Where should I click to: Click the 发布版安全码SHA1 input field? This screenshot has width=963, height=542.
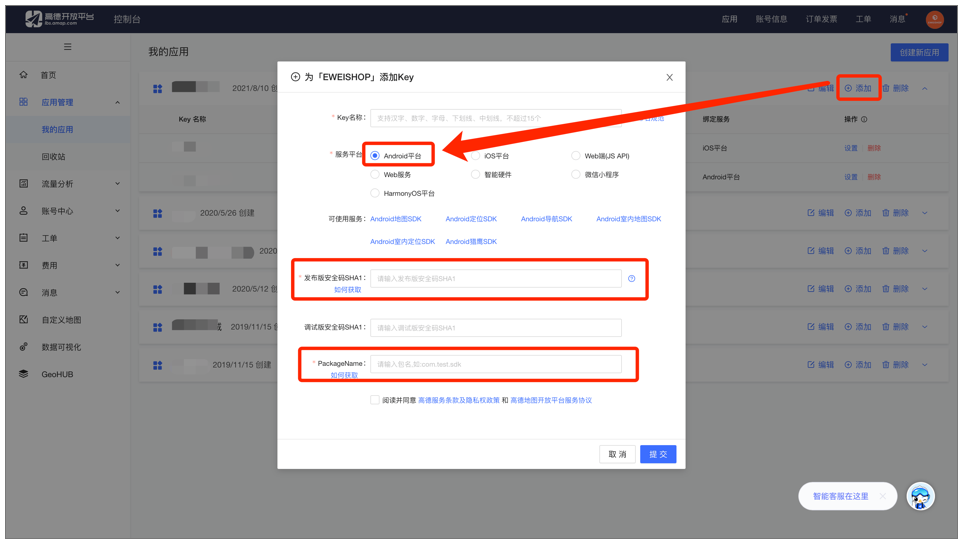496,279
